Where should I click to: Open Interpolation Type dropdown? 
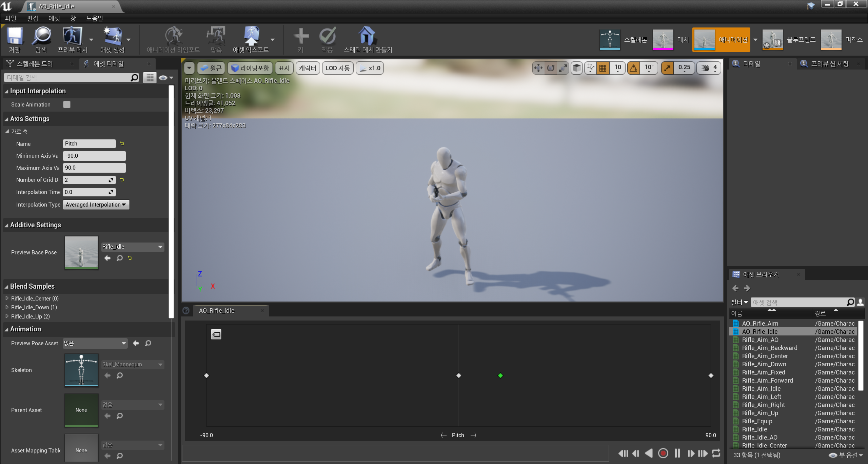pos(96,205)
